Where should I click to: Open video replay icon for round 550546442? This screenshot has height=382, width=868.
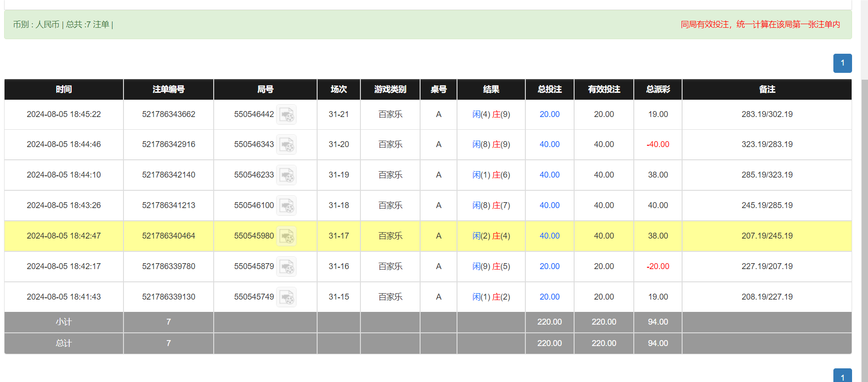[287, 115]
